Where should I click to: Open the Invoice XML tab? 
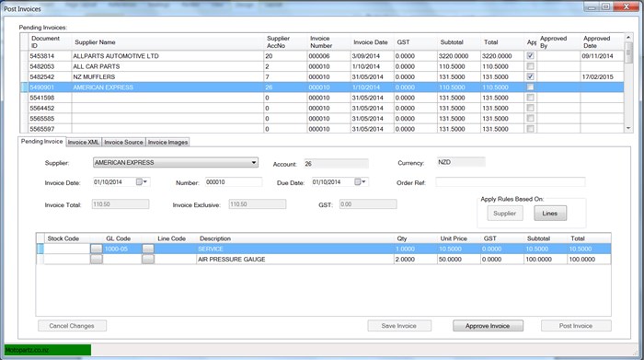[x=84, y=142]
